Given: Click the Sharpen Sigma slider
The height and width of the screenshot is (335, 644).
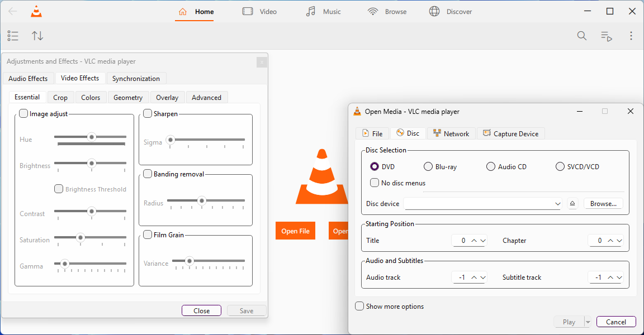Looking at the screenshot, I should tap(207, 140).
